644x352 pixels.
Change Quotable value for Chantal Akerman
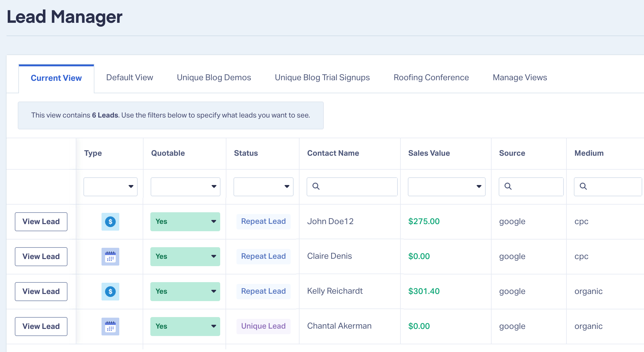tap(185, 326)
